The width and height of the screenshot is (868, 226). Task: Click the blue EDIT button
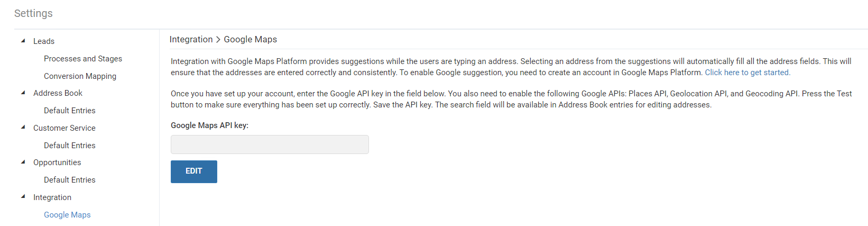tap(194, 171)
